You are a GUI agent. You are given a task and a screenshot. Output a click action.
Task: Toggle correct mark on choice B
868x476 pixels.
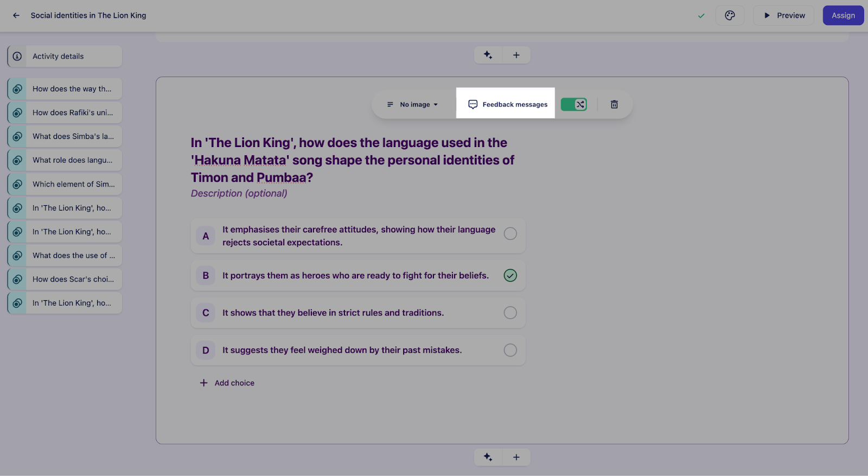[510, 275]
